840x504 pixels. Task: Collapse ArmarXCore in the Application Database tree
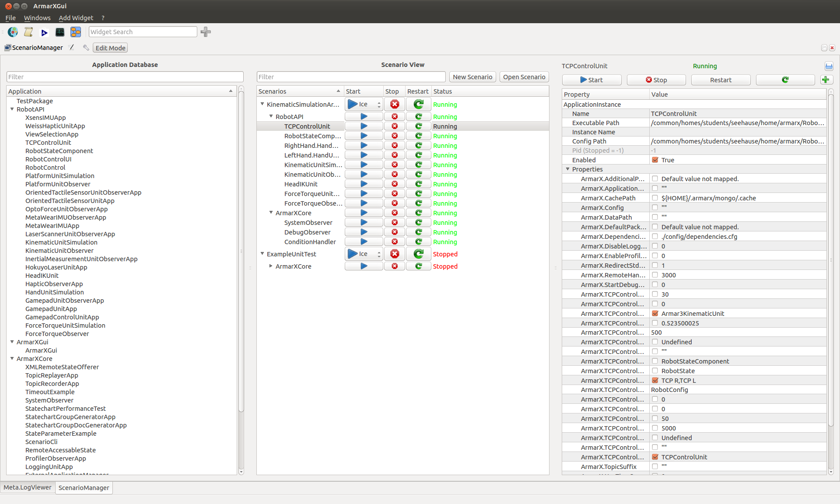[12, 359]
